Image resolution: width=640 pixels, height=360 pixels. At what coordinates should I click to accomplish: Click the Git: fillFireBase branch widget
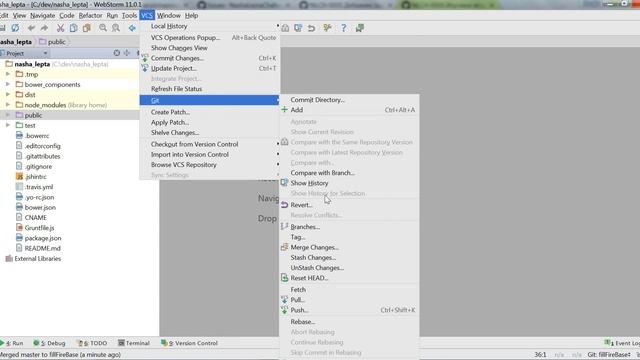pyautogui.click(x=610, y=355)
